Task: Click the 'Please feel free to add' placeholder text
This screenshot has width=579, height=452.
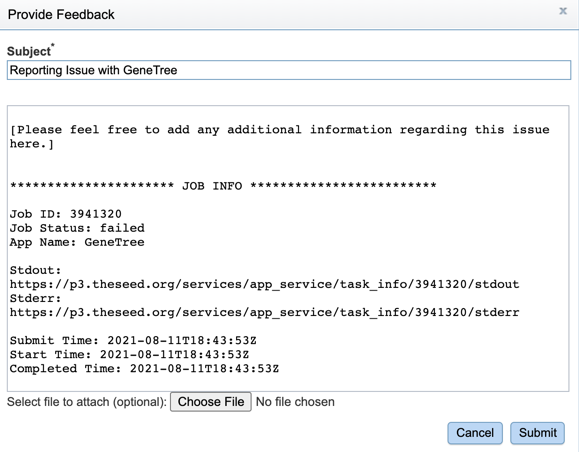Action: click(280, 137)
